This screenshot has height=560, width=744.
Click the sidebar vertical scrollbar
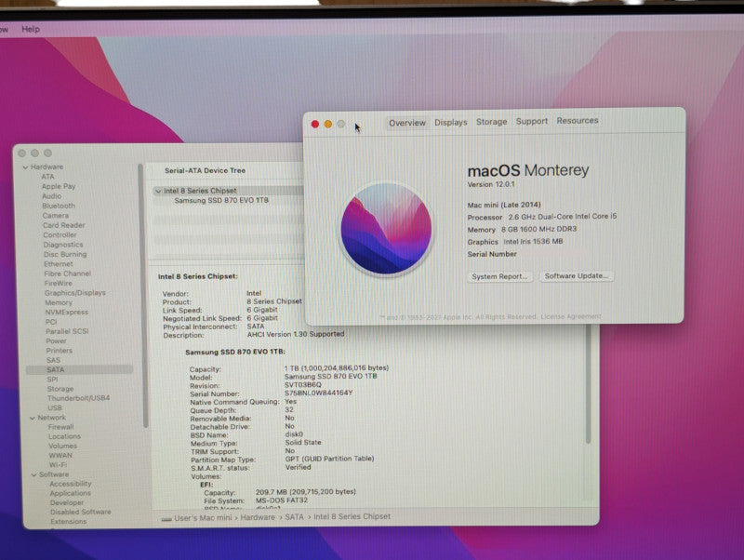coord(141,294)
